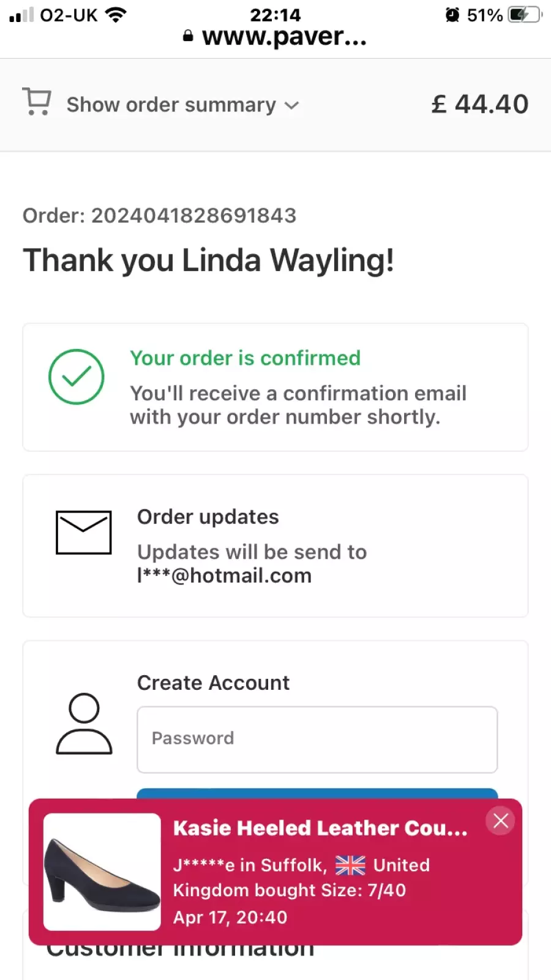The height and width of the screenshot is (980, 551).
Task: Click the l***@hotmail.com email text
Action: coord(225,576)
